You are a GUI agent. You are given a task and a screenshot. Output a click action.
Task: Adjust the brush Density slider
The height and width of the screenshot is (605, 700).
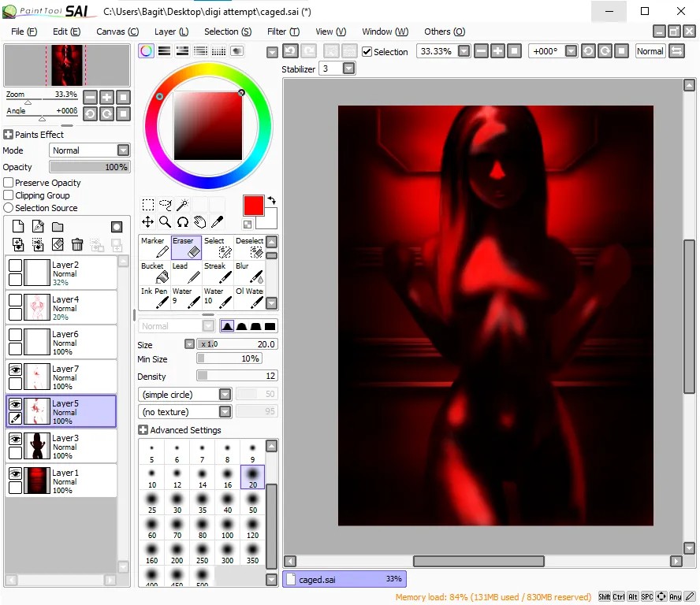tap(237, 376)
